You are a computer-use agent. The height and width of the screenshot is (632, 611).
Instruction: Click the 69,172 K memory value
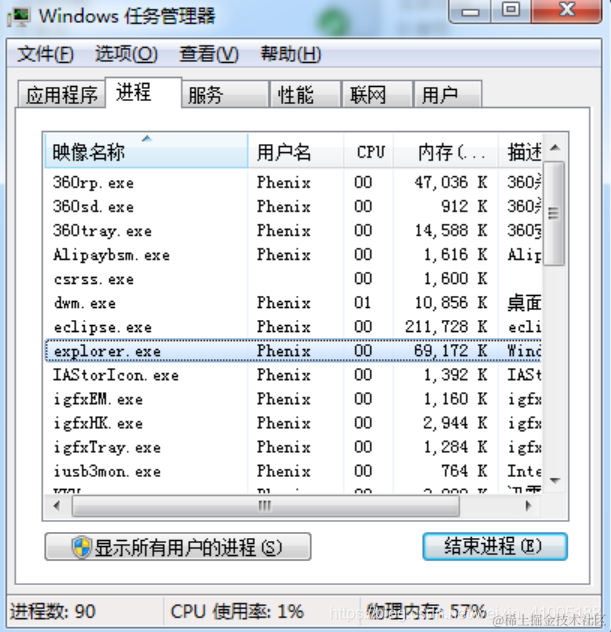[451, 351]
